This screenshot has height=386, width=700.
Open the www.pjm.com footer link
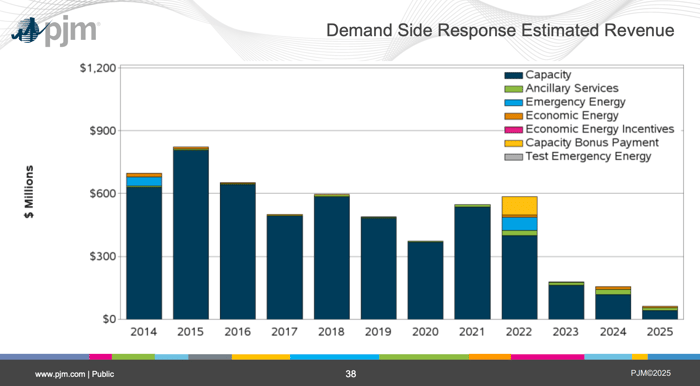(x=60, y=374)
